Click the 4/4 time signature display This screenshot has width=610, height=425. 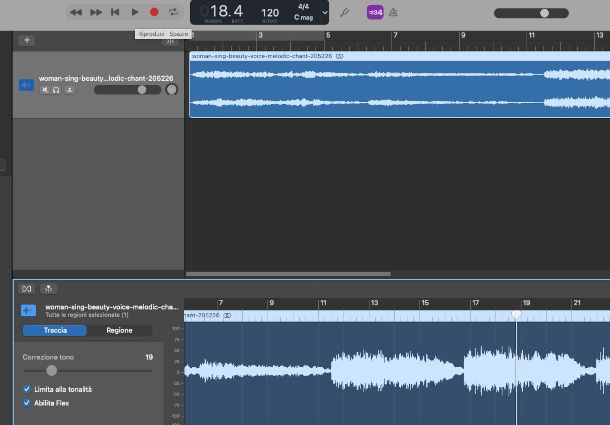(x=303, y=7)
